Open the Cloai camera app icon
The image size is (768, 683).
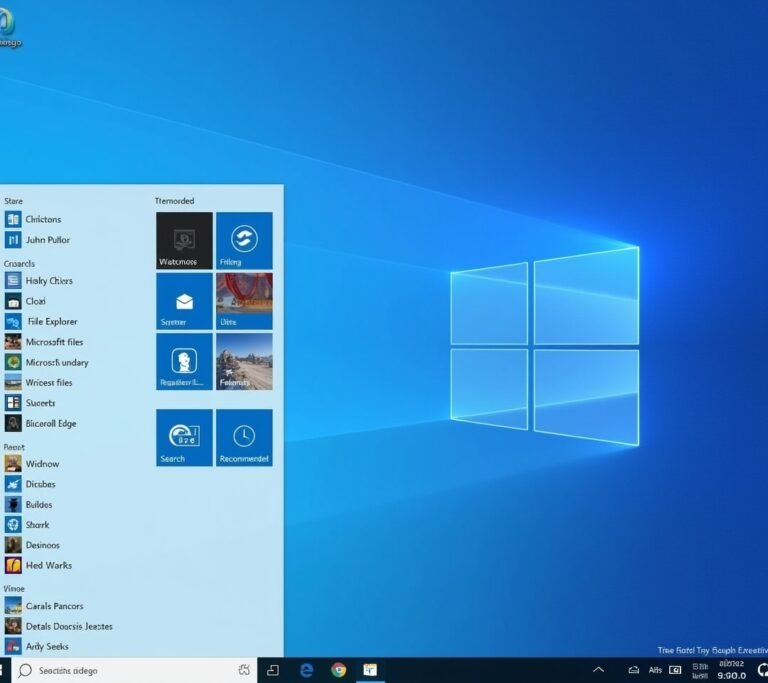point(13,301)
